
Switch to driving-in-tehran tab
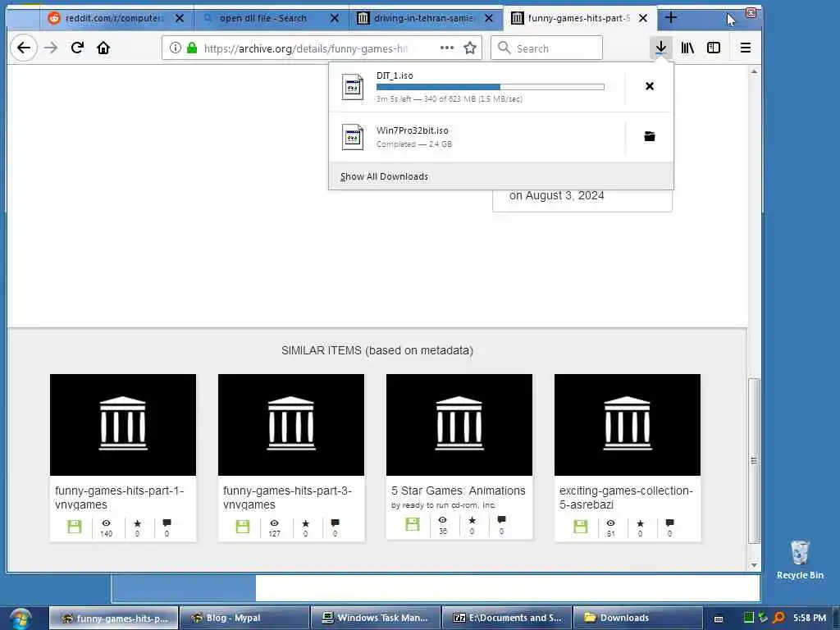click(x=425, y=18)
